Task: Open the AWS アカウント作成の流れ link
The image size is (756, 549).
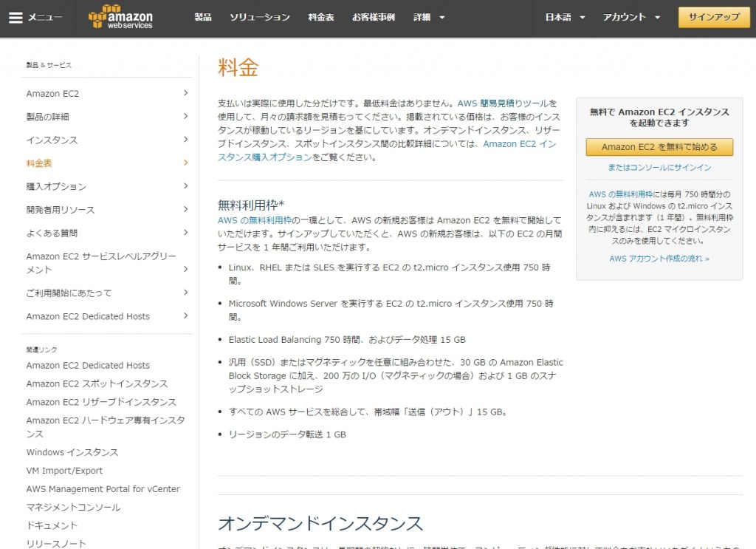Action: click(x=658, y=259)
